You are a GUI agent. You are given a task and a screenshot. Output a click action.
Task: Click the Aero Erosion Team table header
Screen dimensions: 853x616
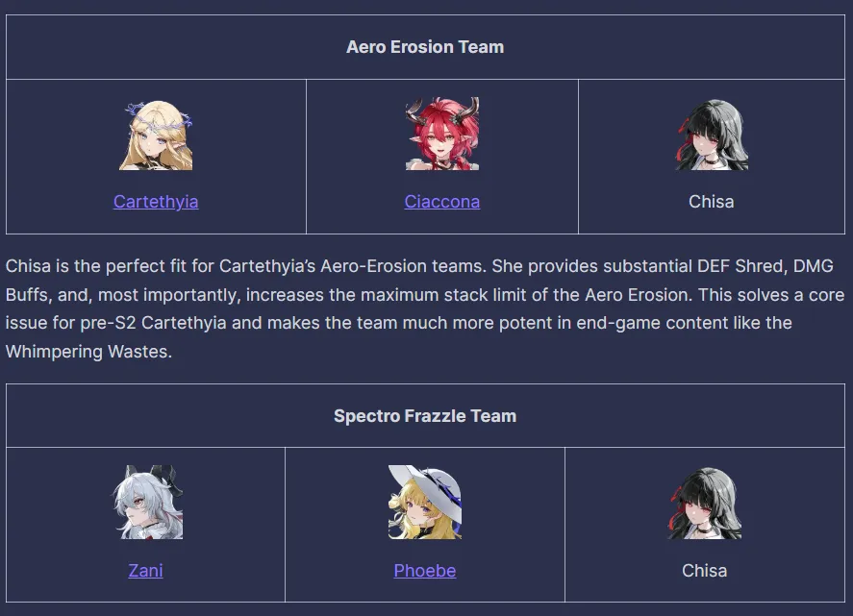pyautogui.click(x=425, y=47)
